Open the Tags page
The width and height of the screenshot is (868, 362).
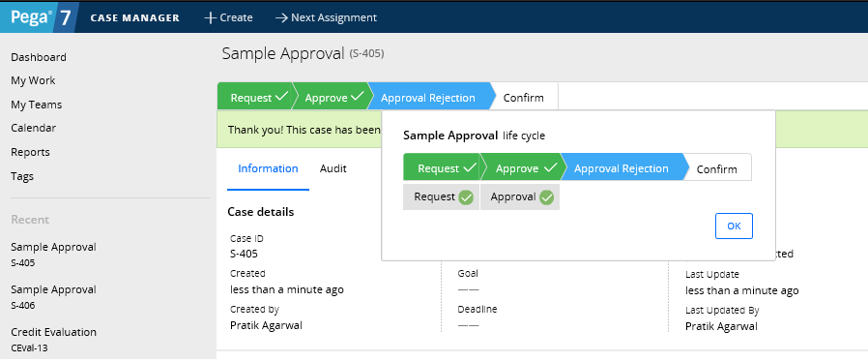pyautogui.click(x=22, y=176)
